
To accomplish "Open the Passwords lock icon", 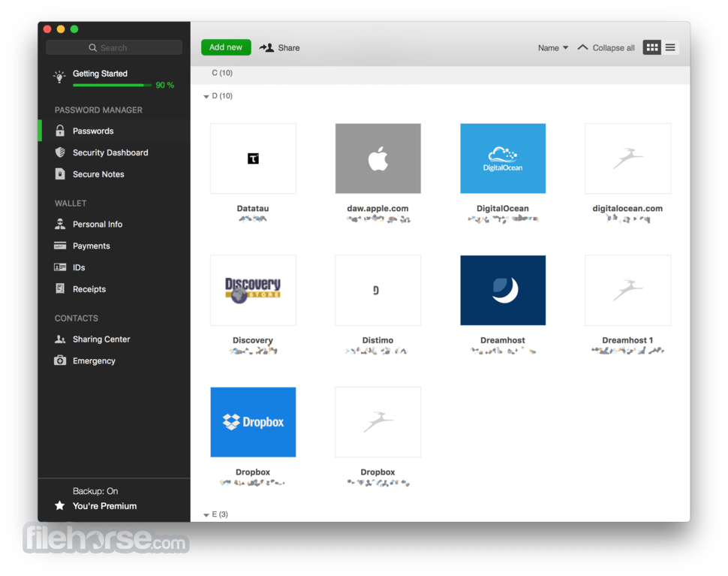I will click(x=60, y=131).
